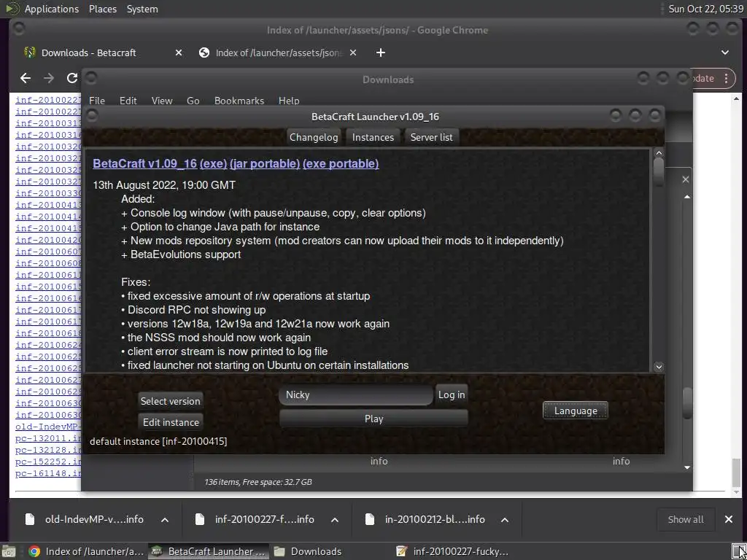This screenshot has height=560, width=747.
Task: Click the old-IndevMP download file icon
Action: tap(30, 519)
